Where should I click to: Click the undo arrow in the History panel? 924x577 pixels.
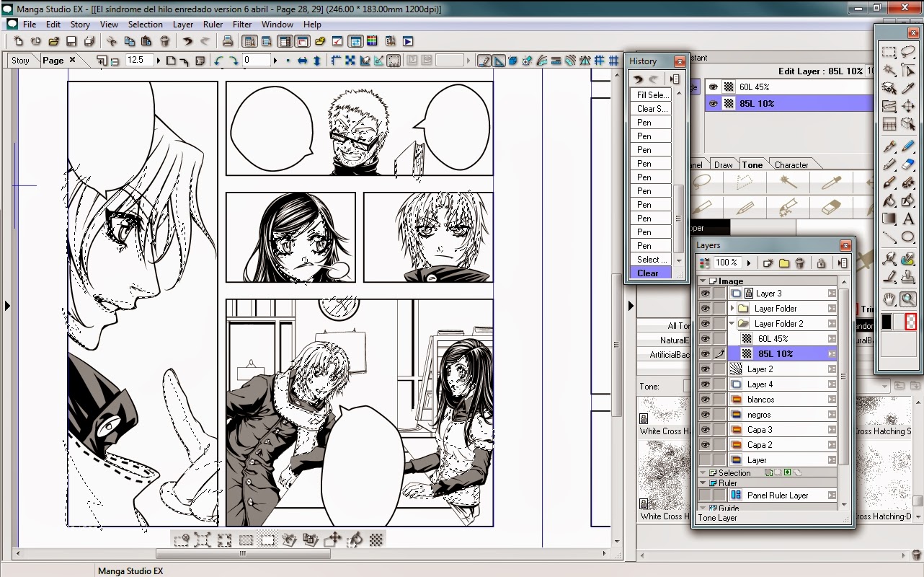click(x=638, y=79)
